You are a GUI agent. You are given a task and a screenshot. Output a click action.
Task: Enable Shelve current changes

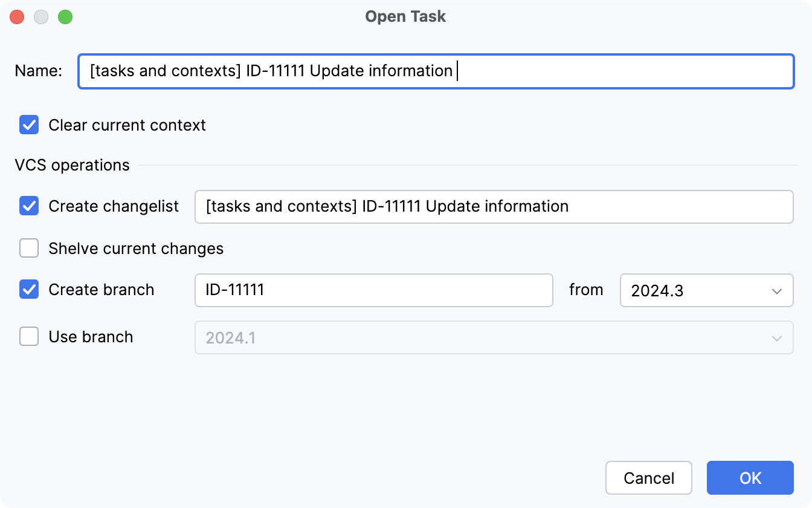28,248
